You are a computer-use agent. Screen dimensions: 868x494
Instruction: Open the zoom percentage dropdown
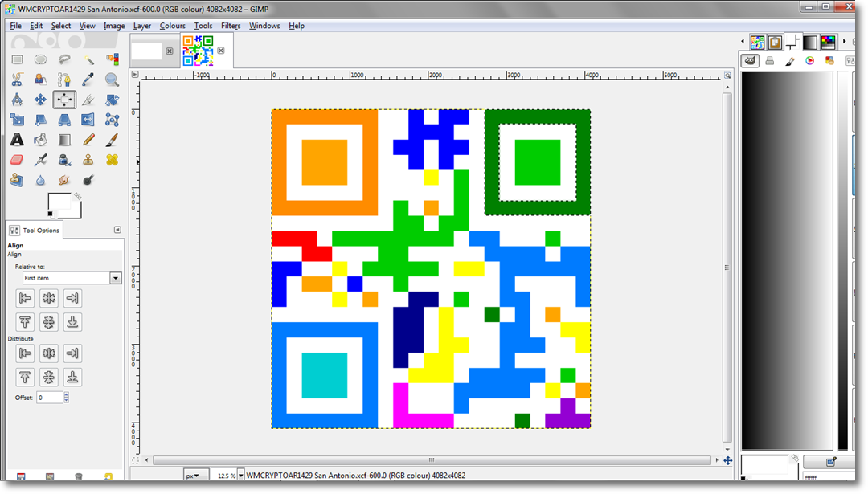point(240,476)
